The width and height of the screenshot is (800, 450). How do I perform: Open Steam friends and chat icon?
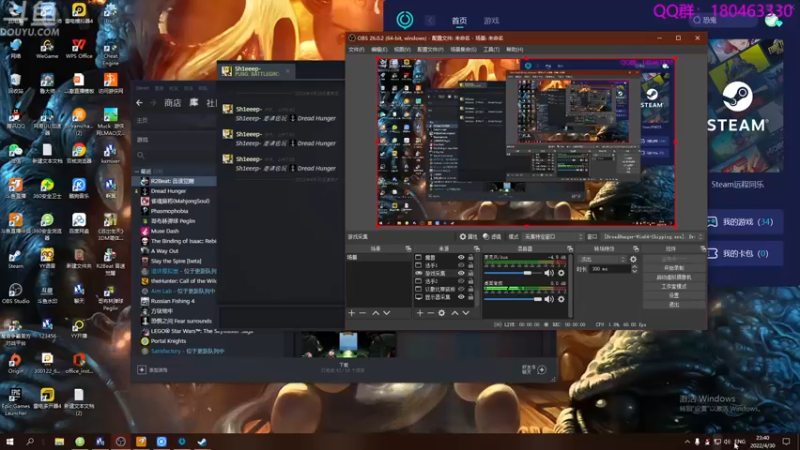[542, 369]
